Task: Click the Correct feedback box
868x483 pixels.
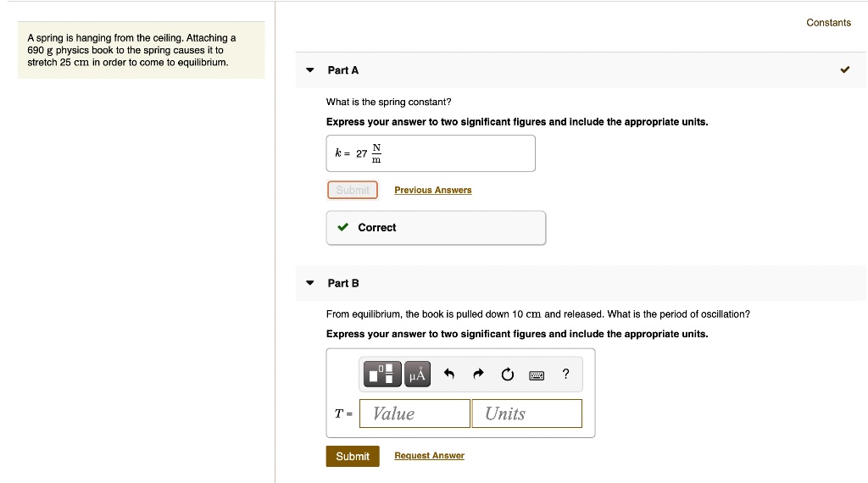Action: pyautogui.click(x=436, y=227)
